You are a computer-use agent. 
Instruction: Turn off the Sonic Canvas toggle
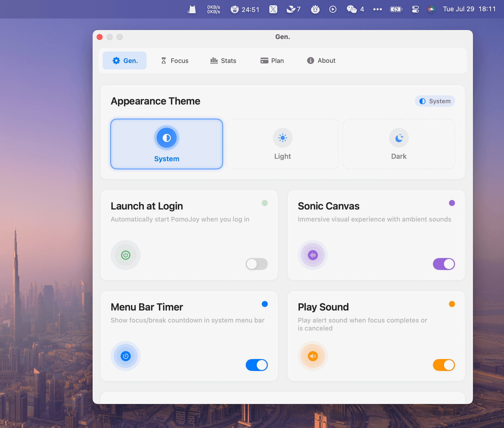click(444, 264)
